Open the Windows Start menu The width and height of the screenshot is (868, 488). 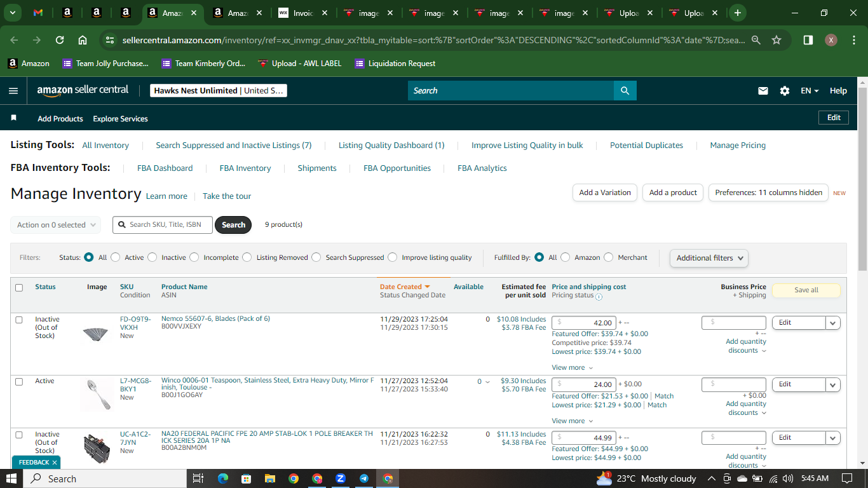click(x=13, y=478)
